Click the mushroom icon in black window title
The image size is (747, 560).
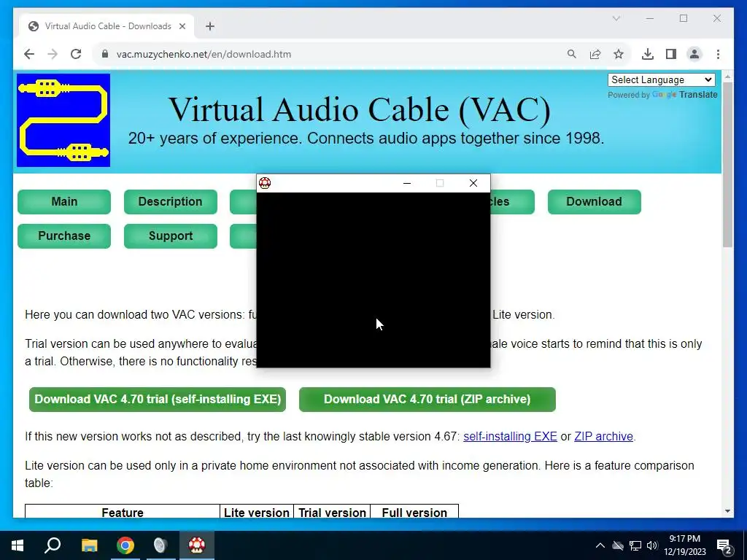[265, 183]
